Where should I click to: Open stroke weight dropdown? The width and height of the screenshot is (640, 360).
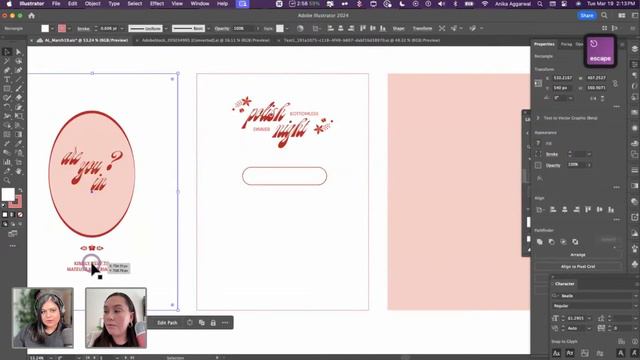pyautogui.click(x=122, y=29)
